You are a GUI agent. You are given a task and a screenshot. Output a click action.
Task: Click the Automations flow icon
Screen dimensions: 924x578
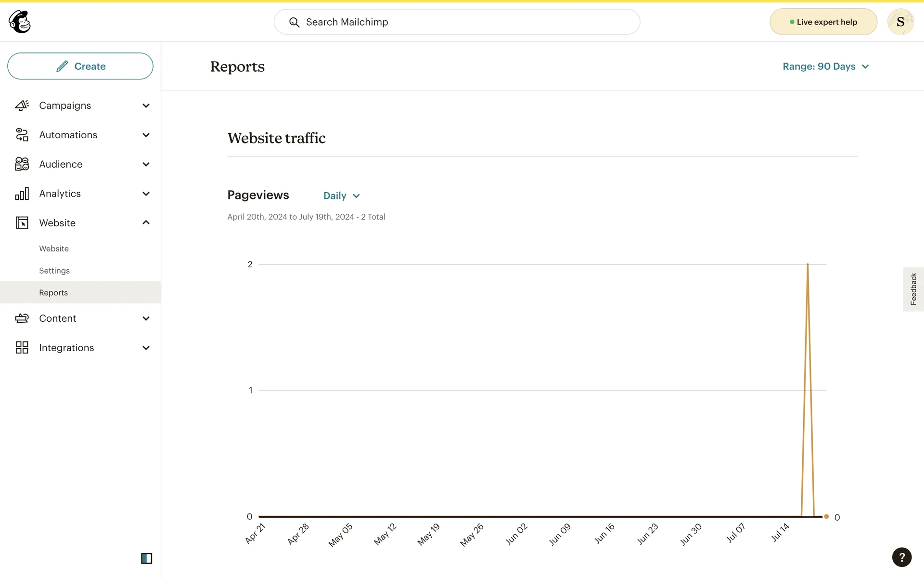click(22, 135)
